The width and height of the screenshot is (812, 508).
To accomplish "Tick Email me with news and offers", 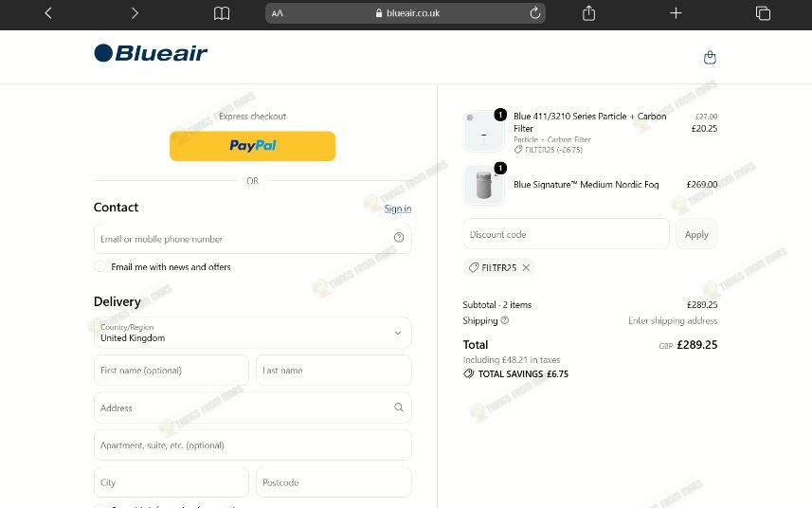I will (99, 266).
